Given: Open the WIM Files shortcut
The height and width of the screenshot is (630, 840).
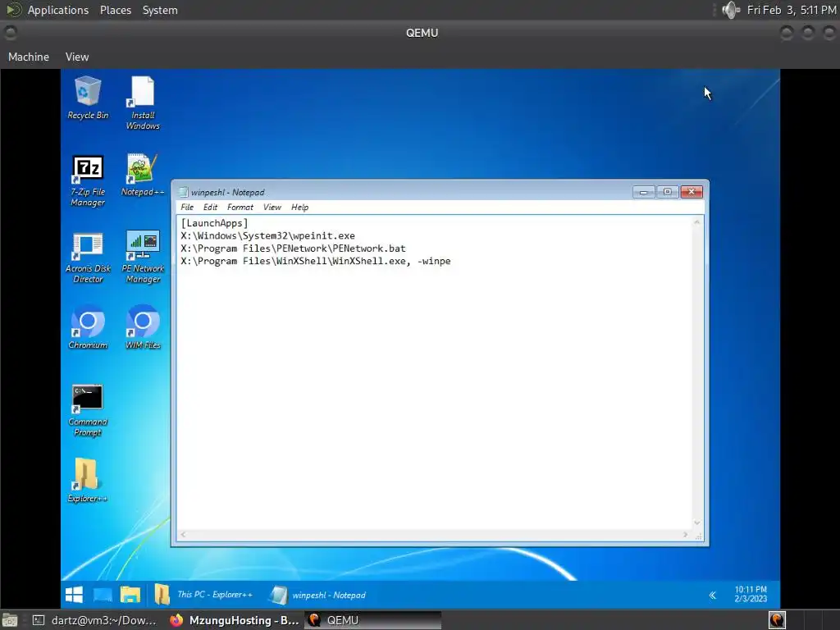Looking at the screenshot, I should pos(143,326).
